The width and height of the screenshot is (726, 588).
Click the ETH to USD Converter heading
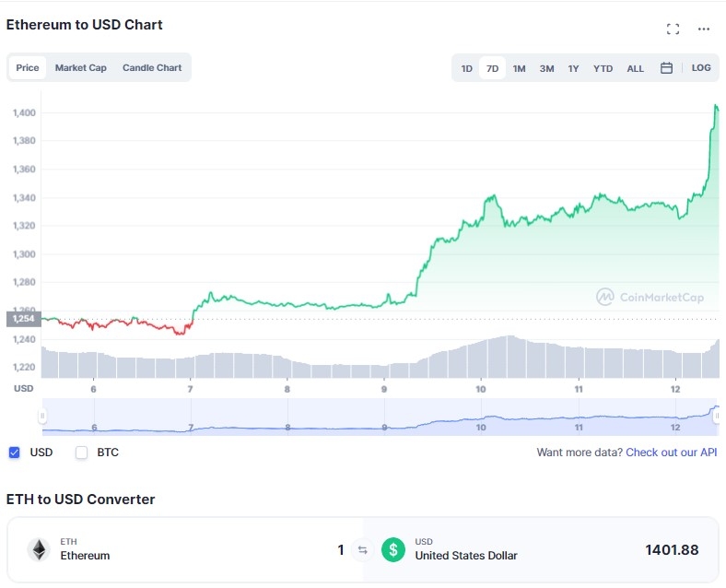80,500
